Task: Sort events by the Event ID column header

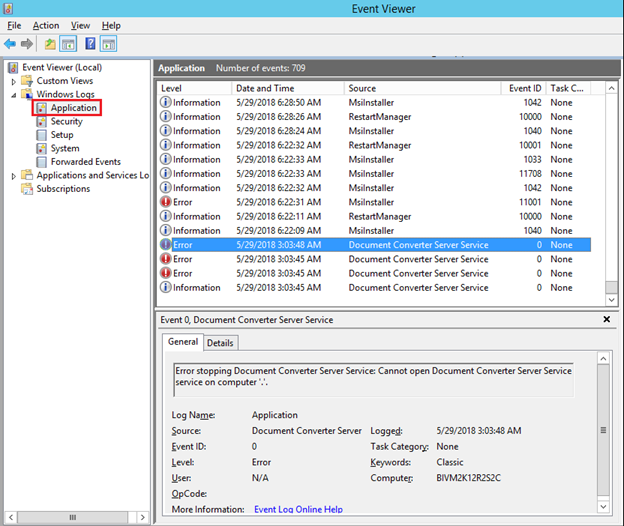Action: point(524,88)
